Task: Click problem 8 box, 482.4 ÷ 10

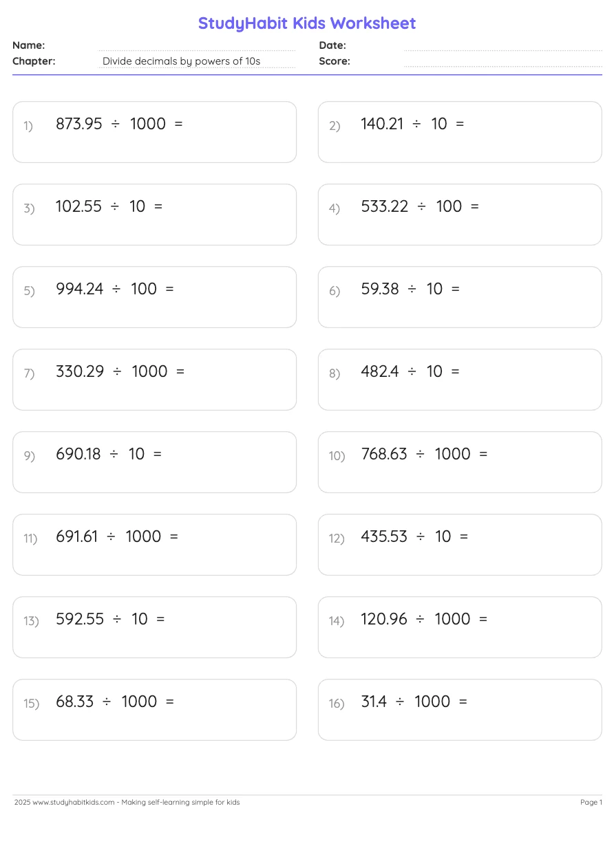Action: (x=460, y=380)
